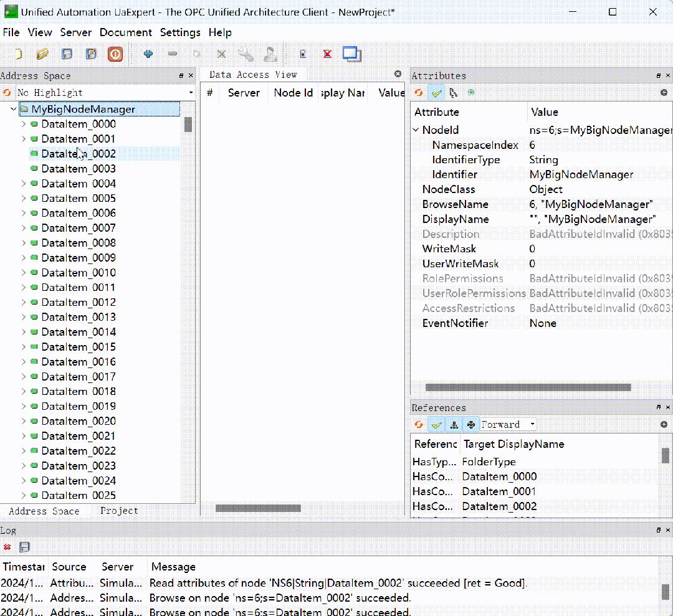Click the red Shutdown power icon
The width and height of the screenshot is (673, 616).
pos(115,54)
